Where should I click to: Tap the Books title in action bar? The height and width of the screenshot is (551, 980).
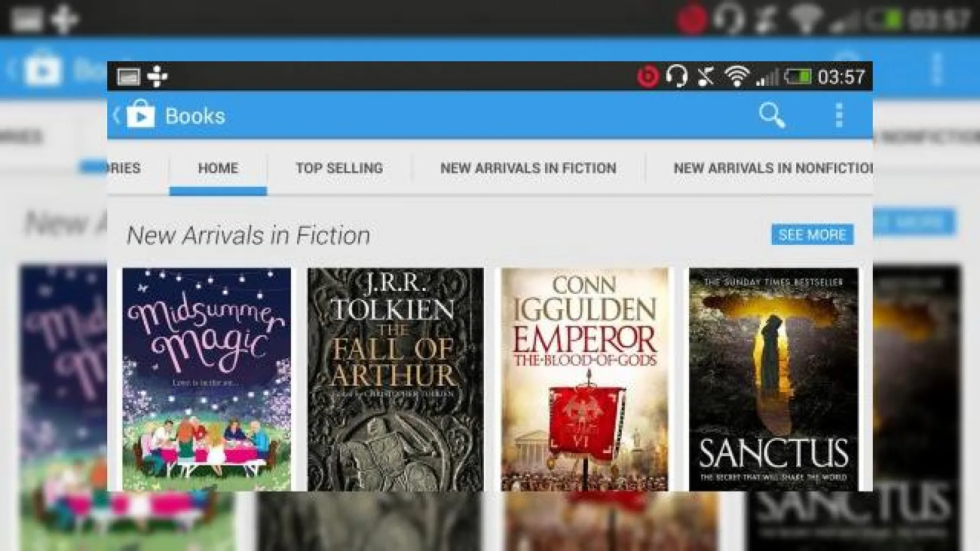pyautogui.click(x=195, y=116)
